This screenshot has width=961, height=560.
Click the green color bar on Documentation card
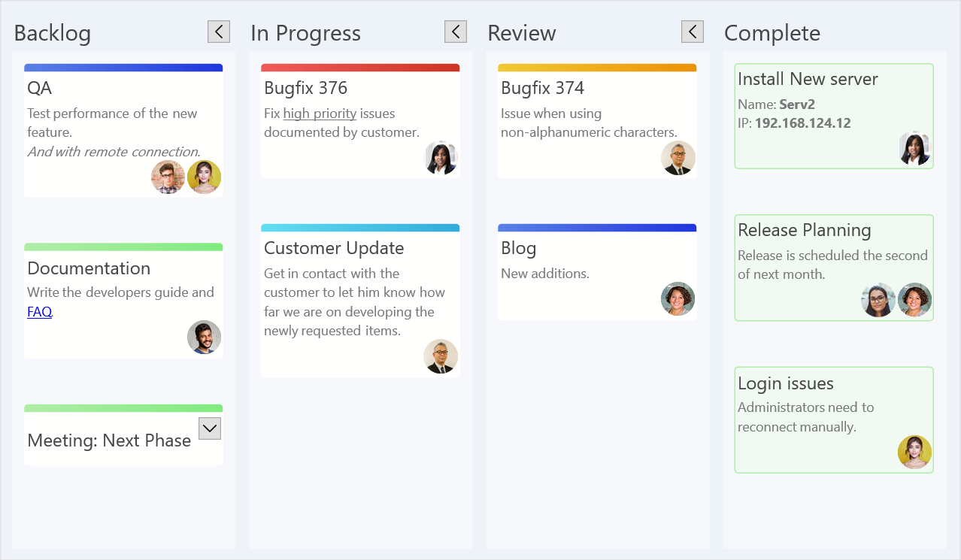pyautogui.click(x=123, y=246)
